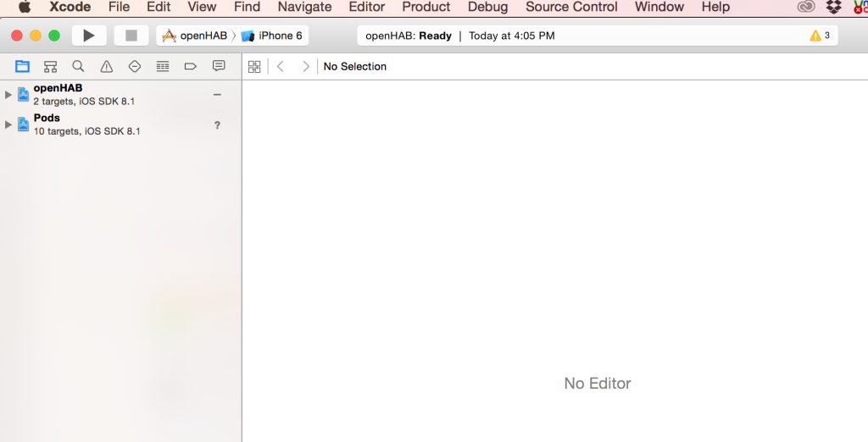The width and height of the screenshot is (868, 442).
Task: Minimize the window with the yellow button
Action: click(x=36, y=36)
